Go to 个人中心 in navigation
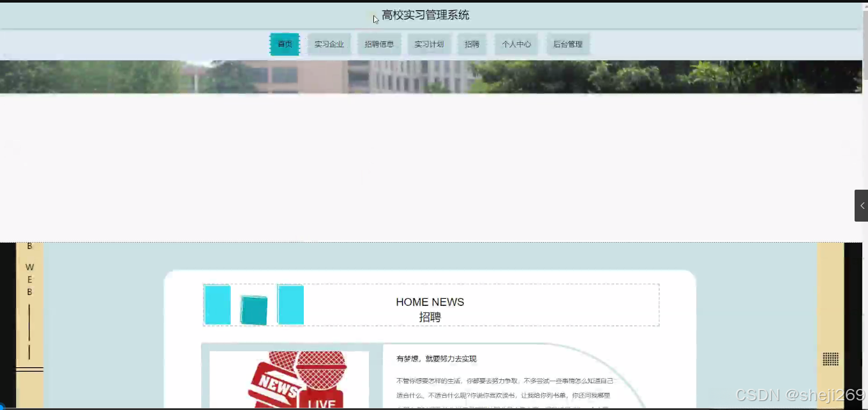This screenshot has width=868, height=410. click(516, 44)
